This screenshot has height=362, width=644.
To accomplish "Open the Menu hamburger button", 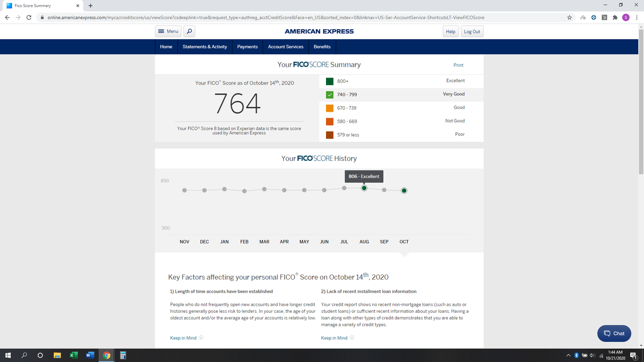I will click(168, 31).
